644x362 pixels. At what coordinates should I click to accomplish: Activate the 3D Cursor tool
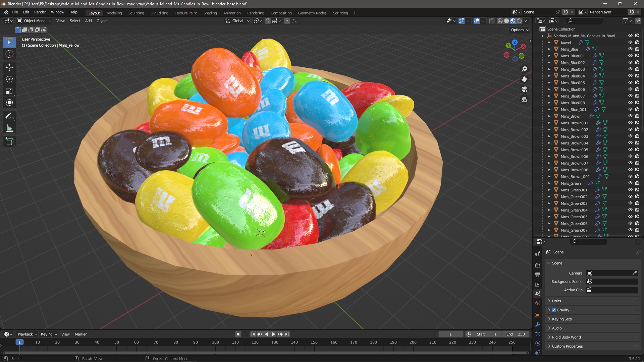[x=9, y=54]
